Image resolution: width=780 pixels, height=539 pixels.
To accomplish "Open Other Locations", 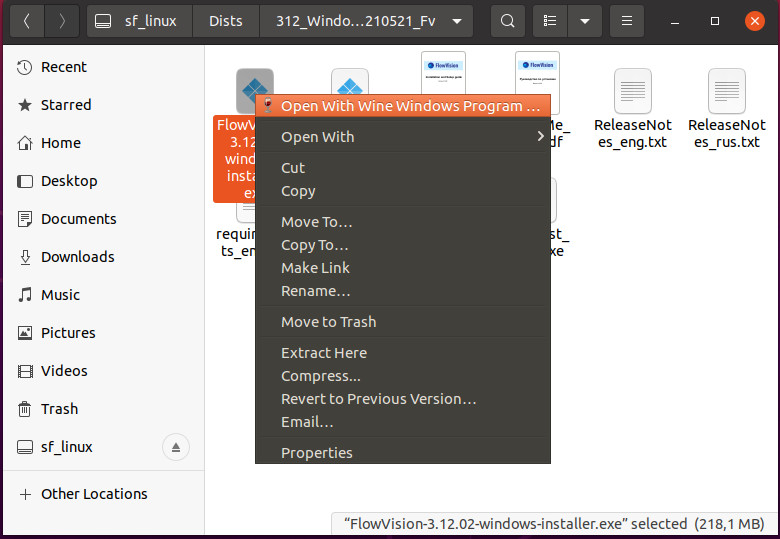I will 103,494.
